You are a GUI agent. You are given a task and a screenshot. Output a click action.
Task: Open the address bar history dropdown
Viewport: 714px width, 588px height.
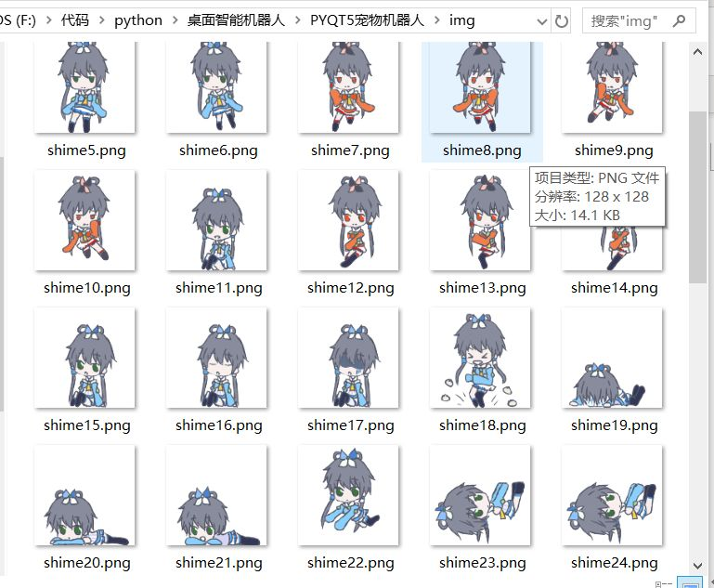click(542, 21)
